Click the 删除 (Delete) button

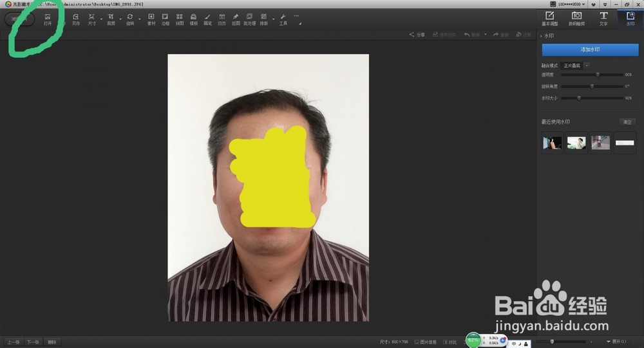point(52,342)
